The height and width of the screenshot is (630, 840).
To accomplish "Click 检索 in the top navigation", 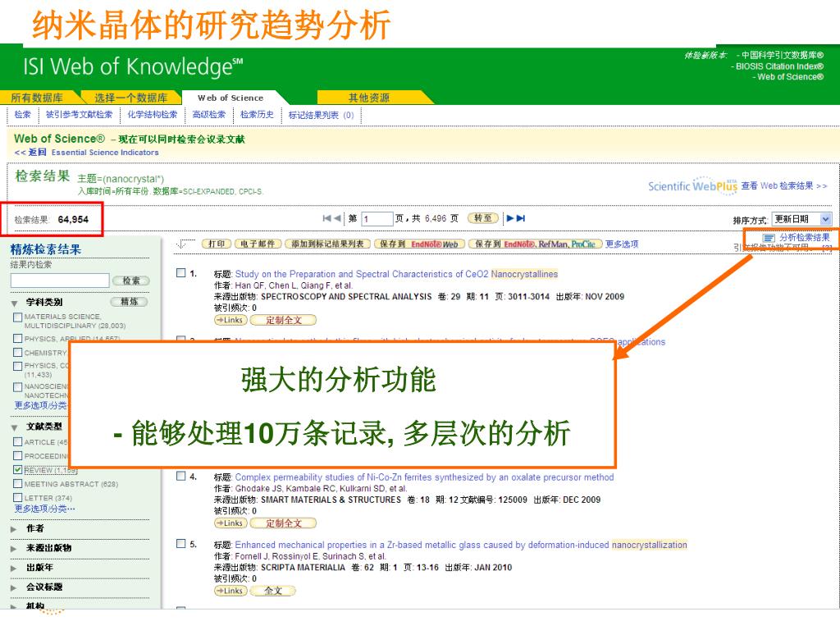I will (22, 115).
